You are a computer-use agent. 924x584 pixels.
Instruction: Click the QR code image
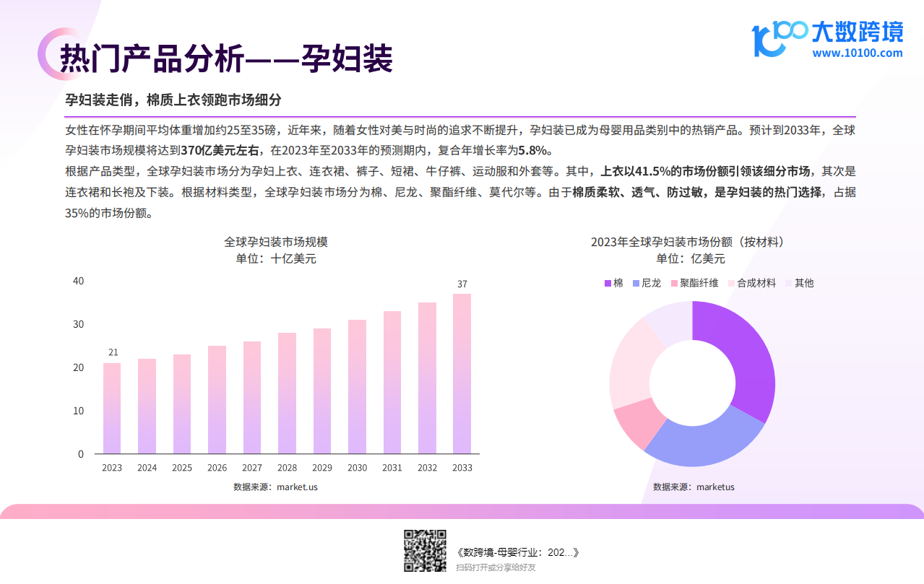pyautogui.click(x=425, y=550)
